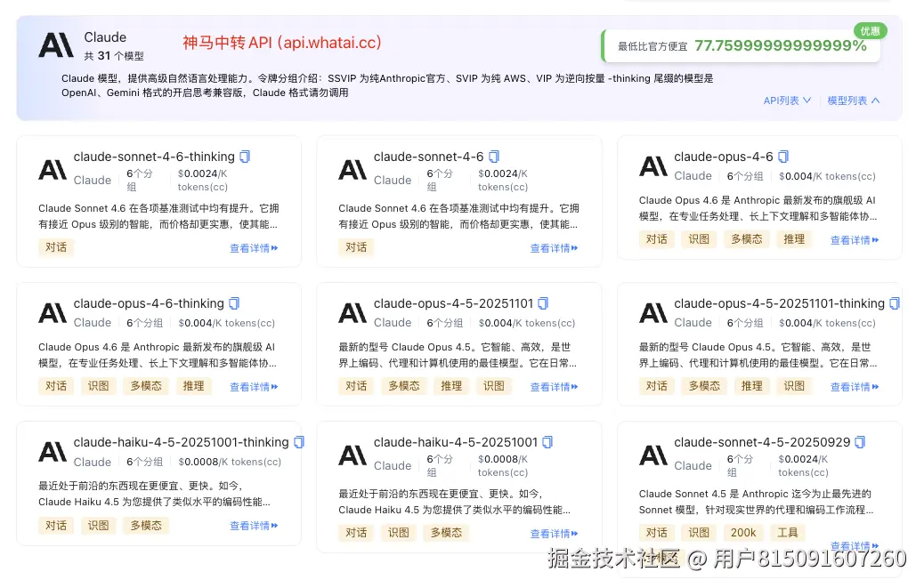
Task: Click the 对话 tag on claude-sonnet-4-6-thinking
Action: click(56, 247)
